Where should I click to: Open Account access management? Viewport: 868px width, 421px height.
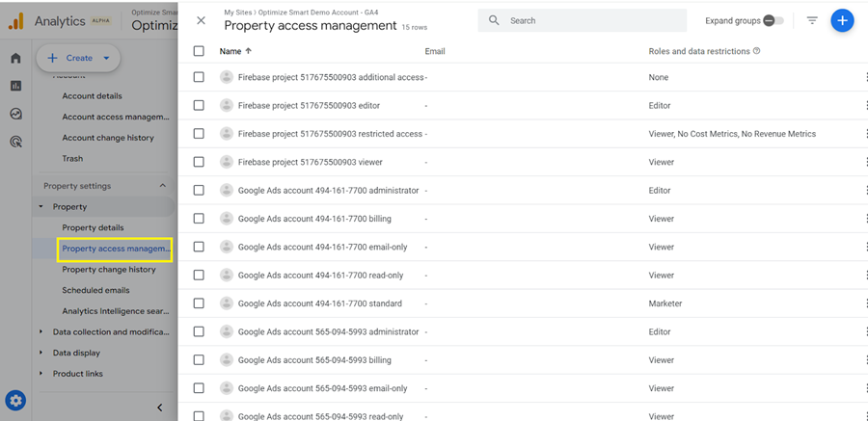coord(116,117)
